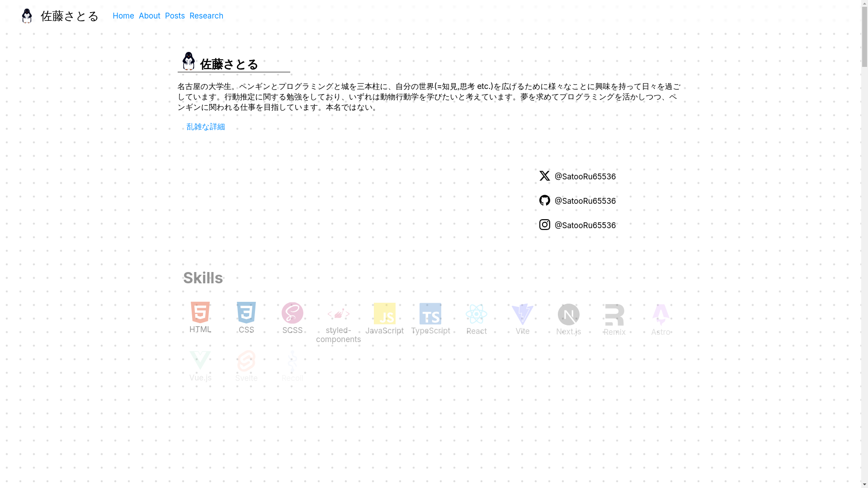Screen dimensions: 868x488
Task: Open the 乱雑な詳細 link
Action: tap(206, 127)
